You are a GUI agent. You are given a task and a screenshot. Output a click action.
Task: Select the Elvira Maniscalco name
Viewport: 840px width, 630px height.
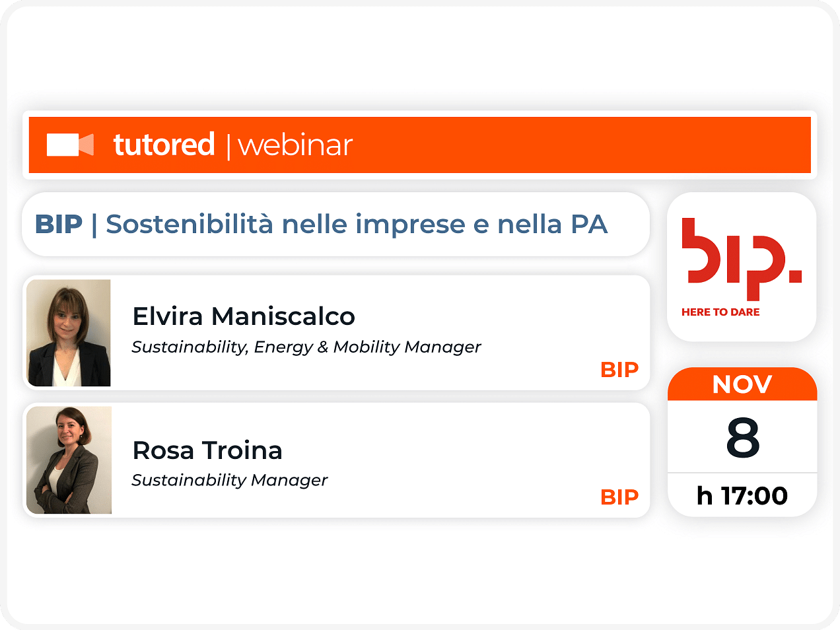244,316
